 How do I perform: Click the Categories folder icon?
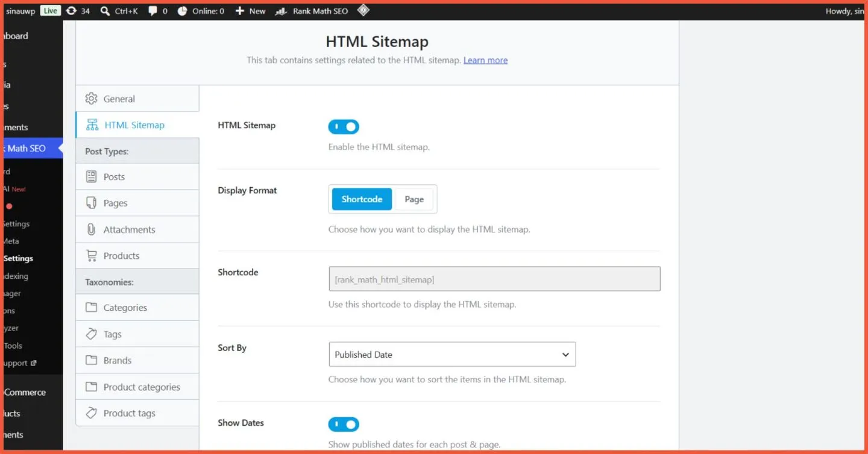pos(91,308)
